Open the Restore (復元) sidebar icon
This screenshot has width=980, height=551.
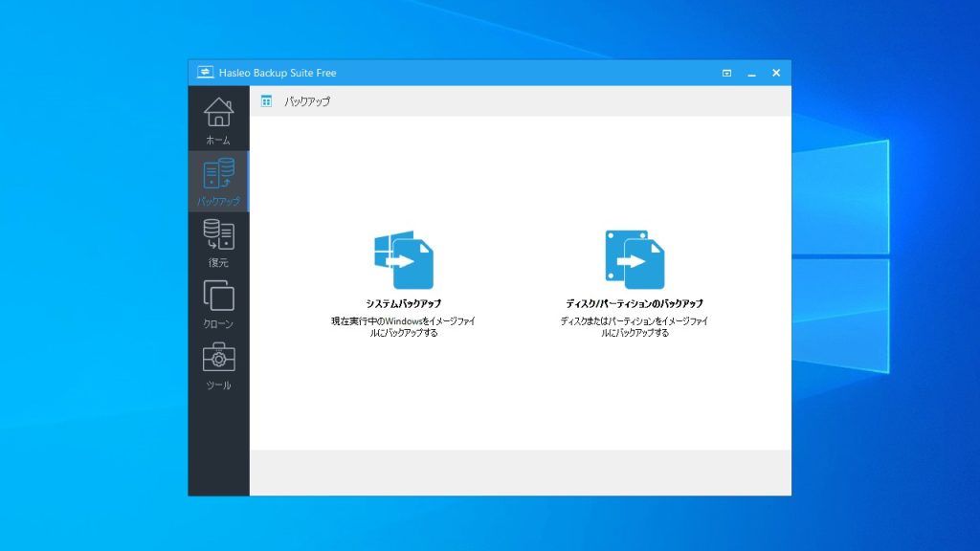(x=218, y=234)
